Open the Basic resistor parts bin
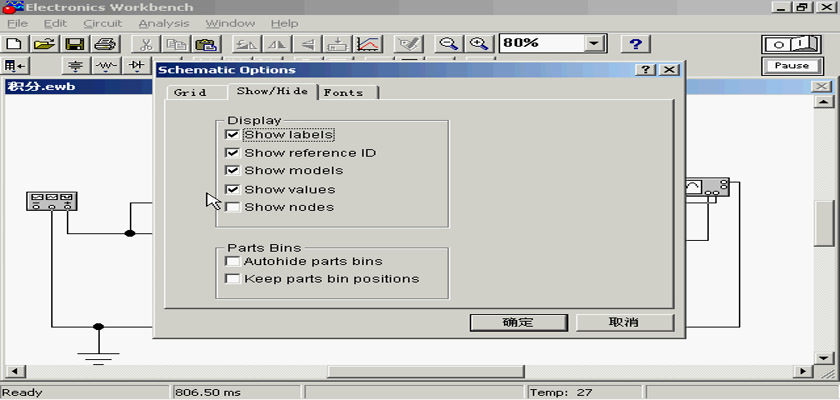The width and height of the screenshot is (840, 400). pos(106,66)
